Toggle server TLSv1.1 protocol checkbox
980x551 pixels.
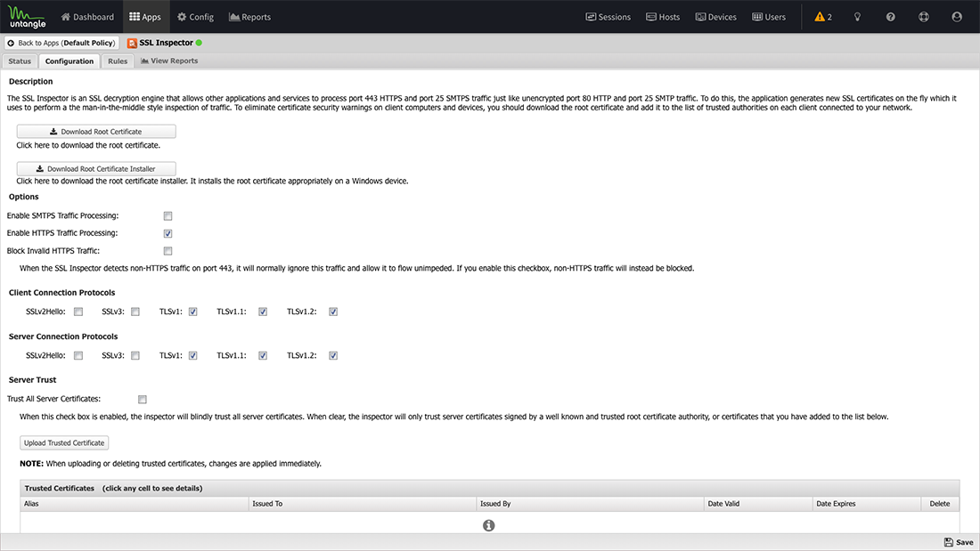(263, 355)
